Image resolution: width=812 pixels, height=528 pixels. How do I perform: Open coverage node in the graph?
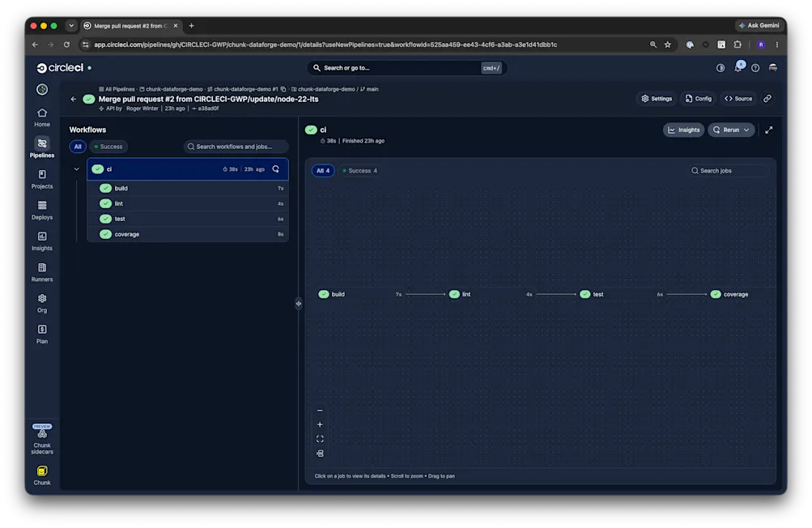(x=742, y=294)
